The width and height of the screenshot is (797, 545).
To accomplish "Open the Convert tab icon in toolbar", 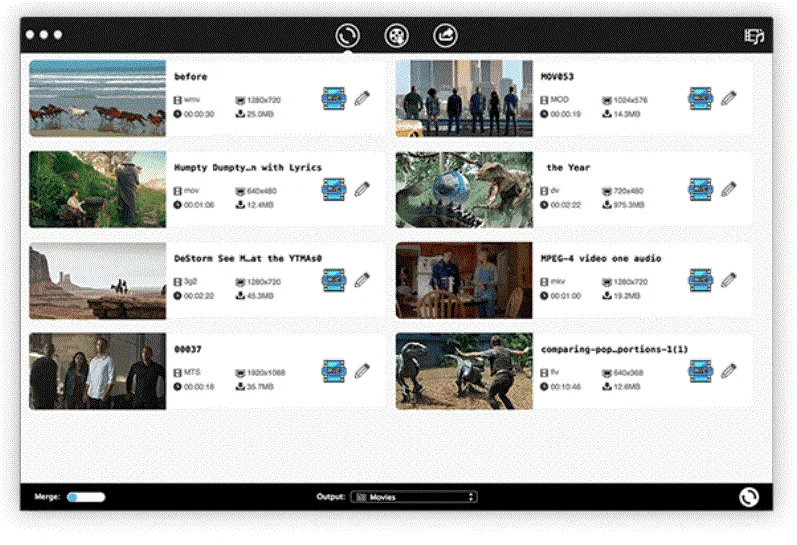I will pos(348,36).
